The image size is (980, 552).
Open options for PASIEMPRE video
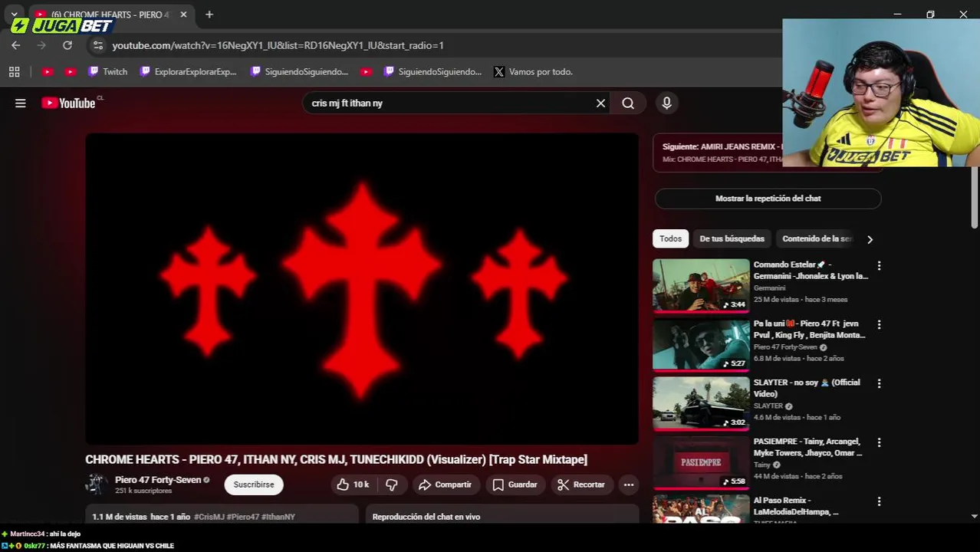(879, 442)
